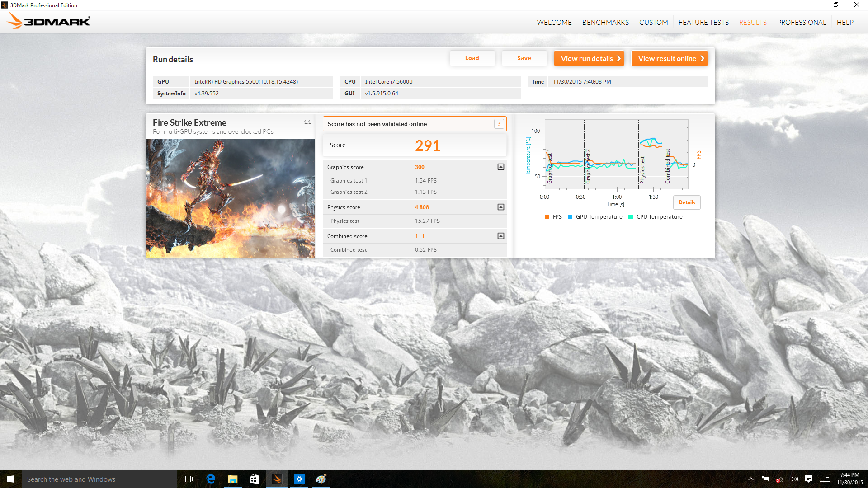Image resolution: width=868 pixels, height=488 pixels.
Task: Click the validation help question mark icon
Action: point(499,124)
